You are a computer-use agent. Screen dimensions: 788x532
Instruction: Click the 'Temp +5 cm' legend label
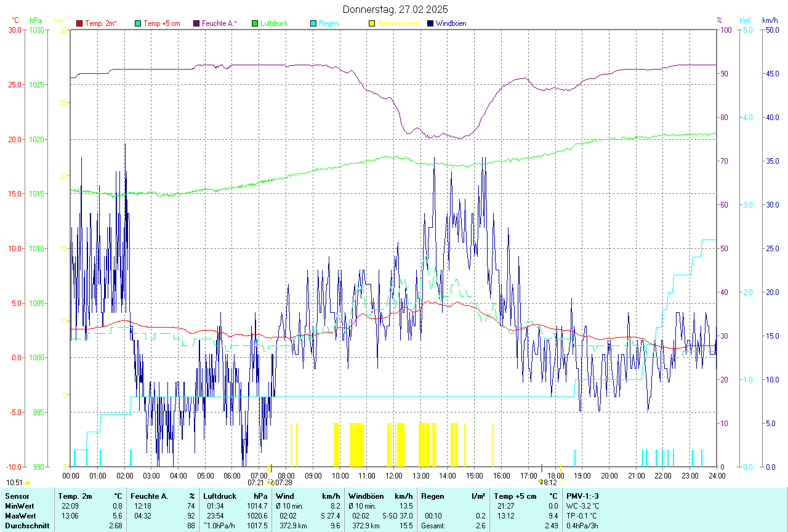[162, 23]
